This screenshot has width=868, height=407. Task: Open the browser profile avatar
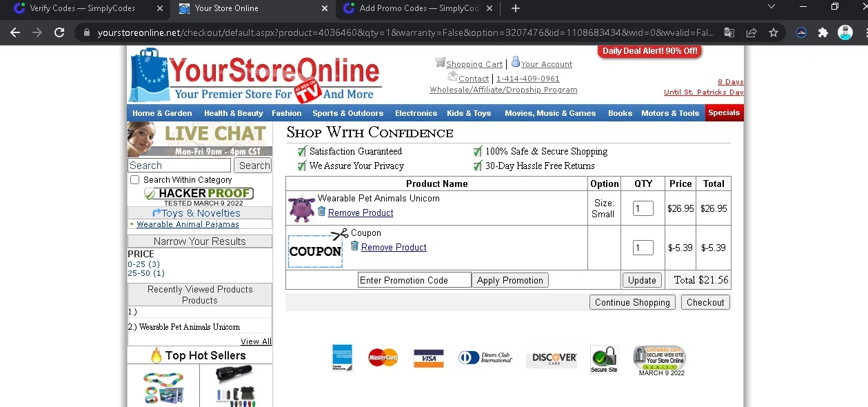click(845, 32)
